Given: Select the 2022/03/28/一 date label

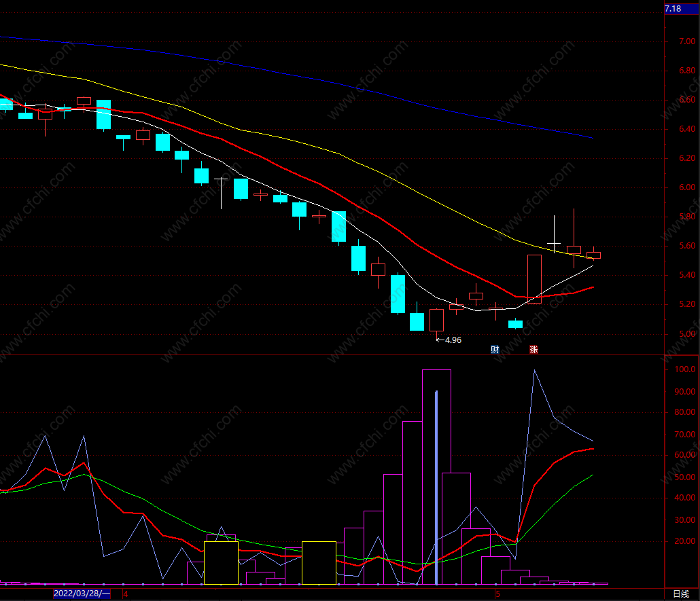Looking at the screenshot, I should (x=82, y=594).
